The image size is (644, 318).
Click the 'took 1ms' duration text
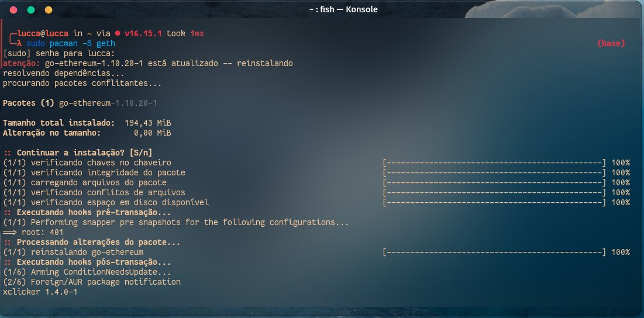185,34
